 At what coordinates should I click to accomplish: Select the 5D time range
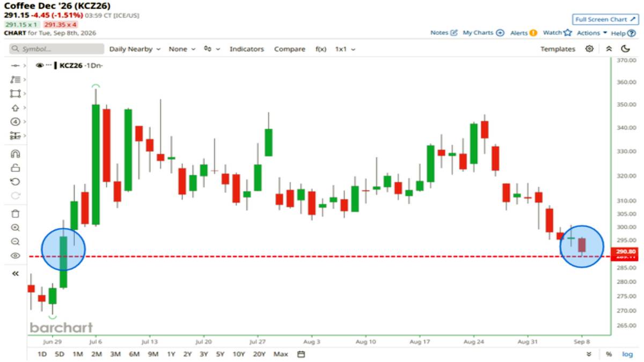pos(60,354)
